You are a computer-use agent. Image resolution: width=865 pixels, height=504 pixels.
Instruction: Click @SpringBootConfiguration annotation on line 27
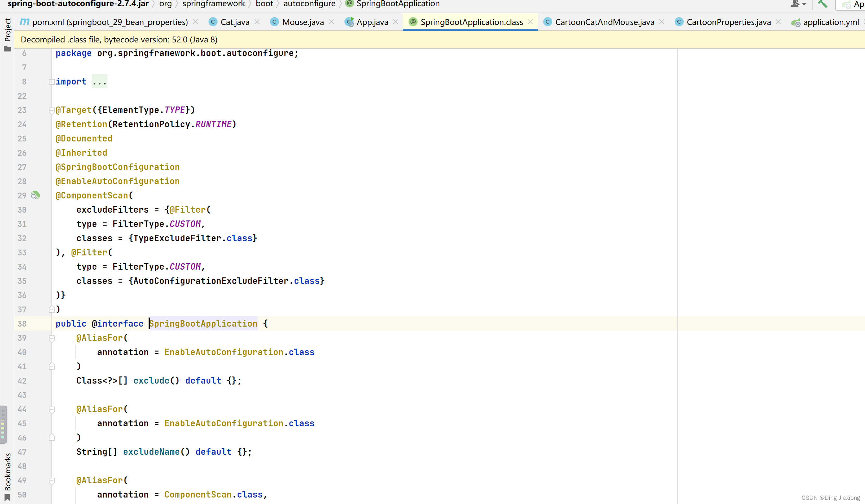tap(118, 167)
